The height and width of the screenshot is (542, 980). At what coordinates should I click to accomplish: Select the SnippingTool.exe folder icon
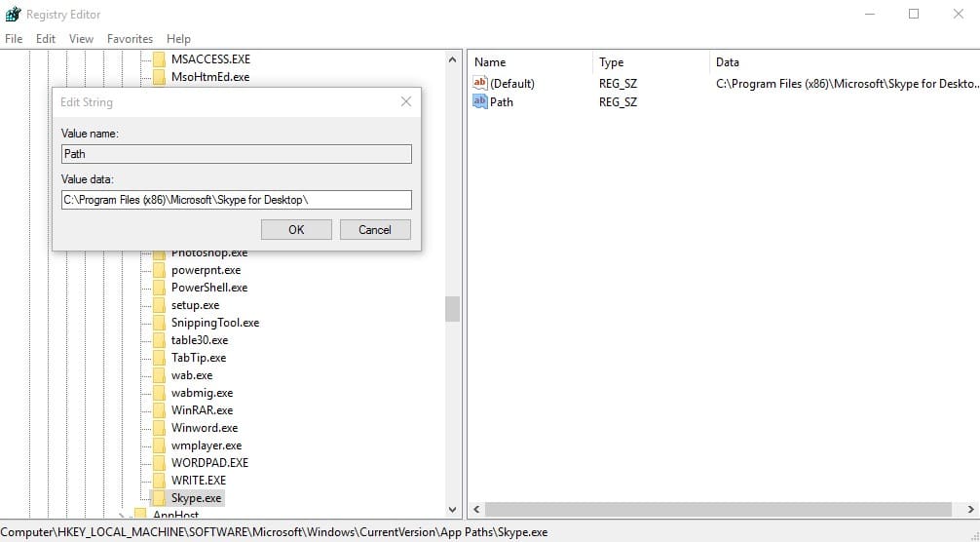click(160, 323)
